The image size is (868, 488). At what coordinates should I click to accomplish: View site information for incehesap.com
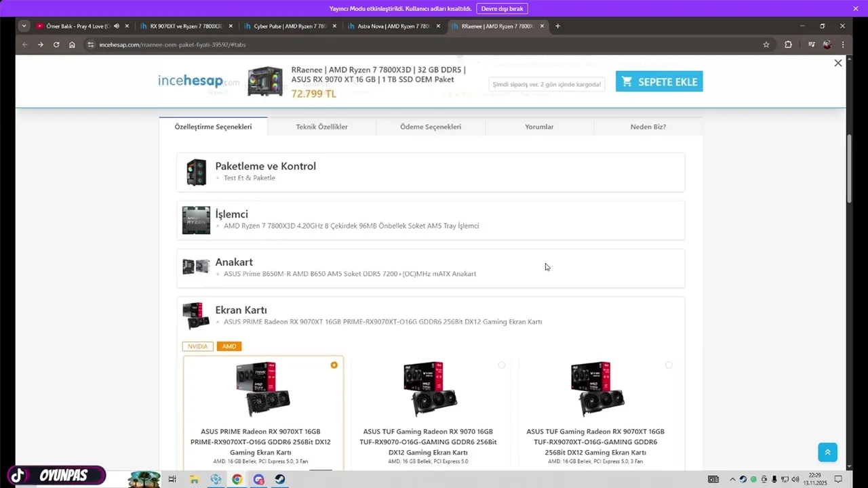(90, 45)
